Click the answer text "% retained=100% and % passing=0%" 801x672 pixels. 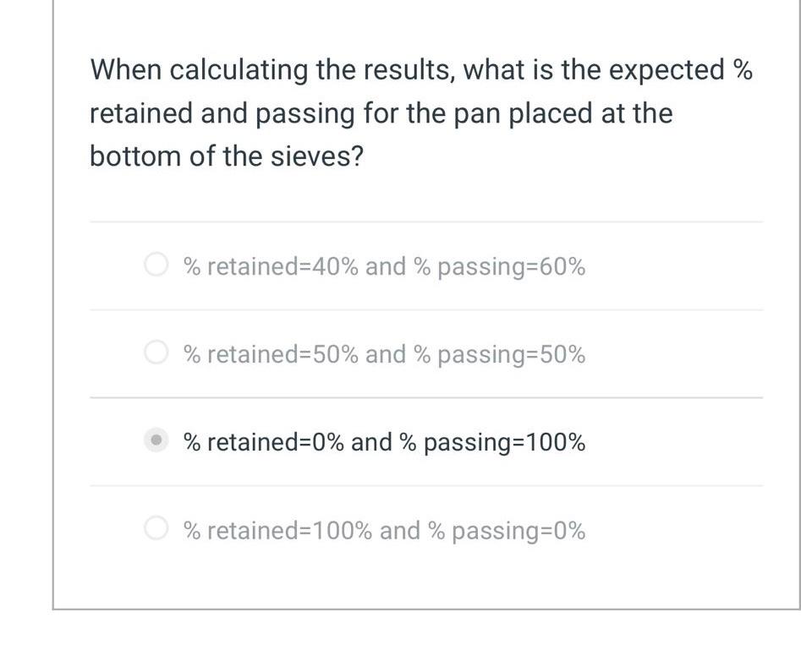coord(383,530)
